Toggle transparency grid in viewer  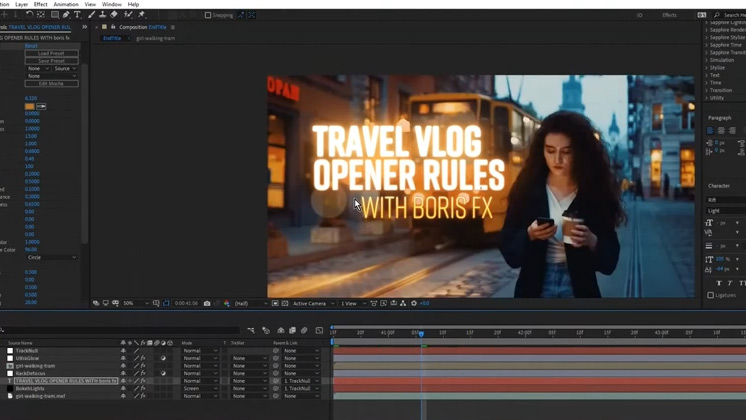coord(285,303)
